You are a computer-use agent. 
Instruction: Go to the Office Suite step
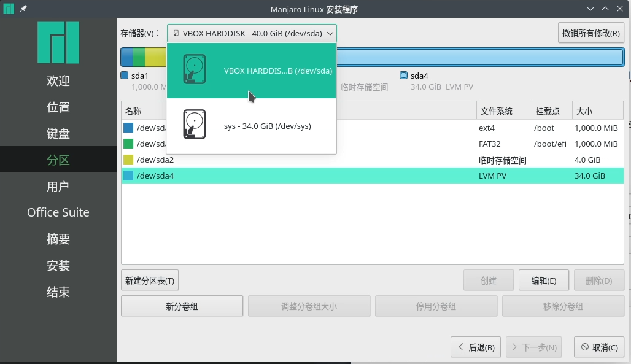(58, 212)
